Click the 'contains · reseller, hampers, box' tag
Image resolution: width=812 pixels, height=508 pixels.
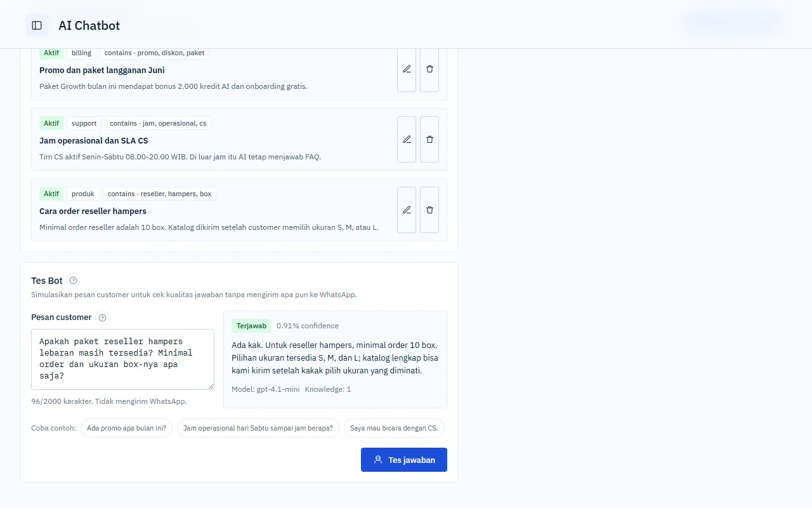pyautogui.click(x=160, y=194)
